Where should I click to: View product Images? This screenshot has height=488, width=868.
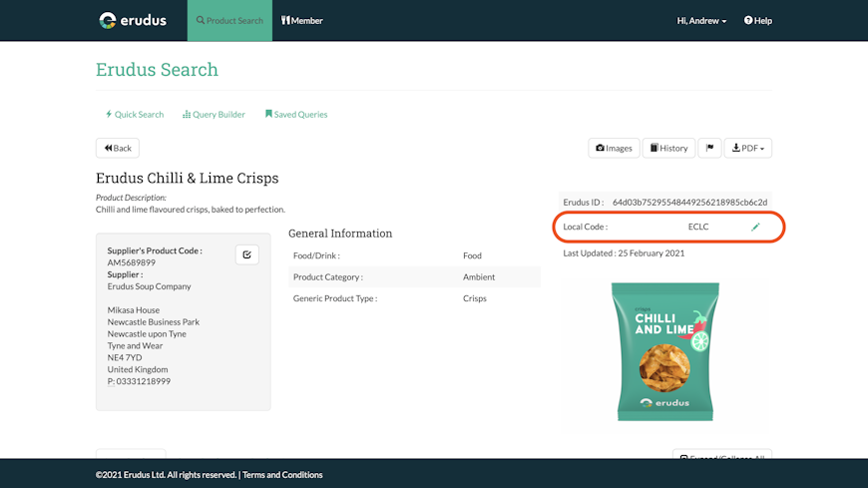point(614,148)
